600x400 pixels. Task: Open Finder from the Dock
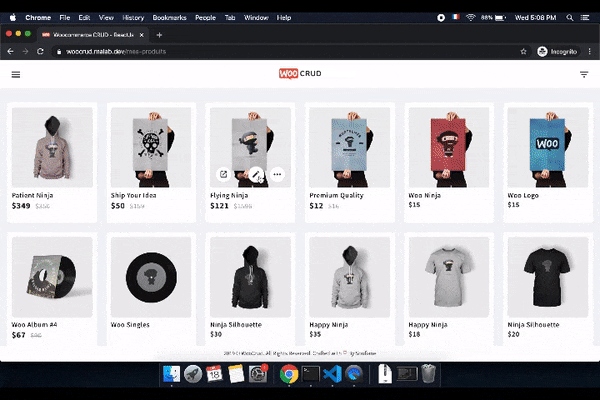point(171,374)
